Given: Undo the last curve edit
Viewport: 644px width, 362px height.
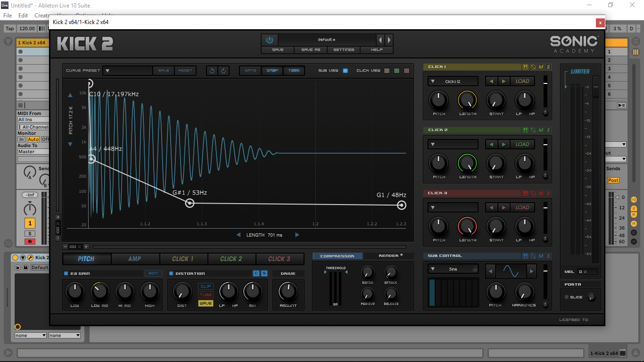Looking at the screenshot, I should [212, 71].
